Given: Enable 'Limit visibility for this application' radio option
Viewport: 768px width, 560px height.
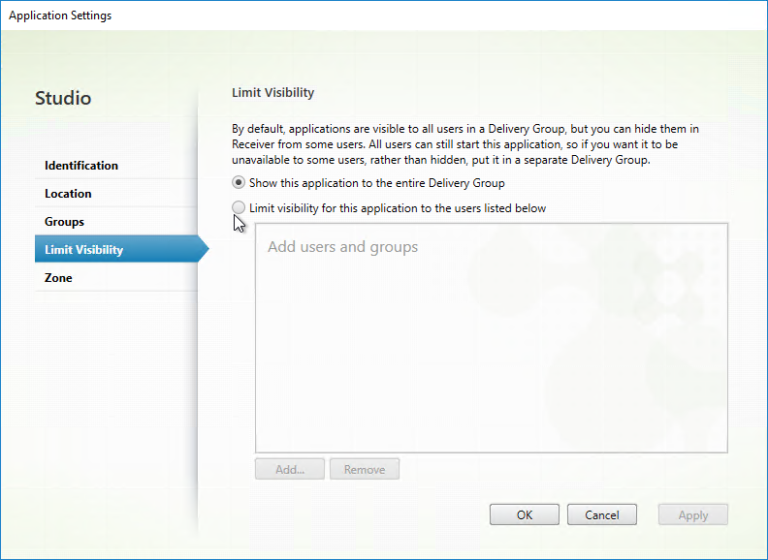Looking at the screenshot, I should [238, 208].
